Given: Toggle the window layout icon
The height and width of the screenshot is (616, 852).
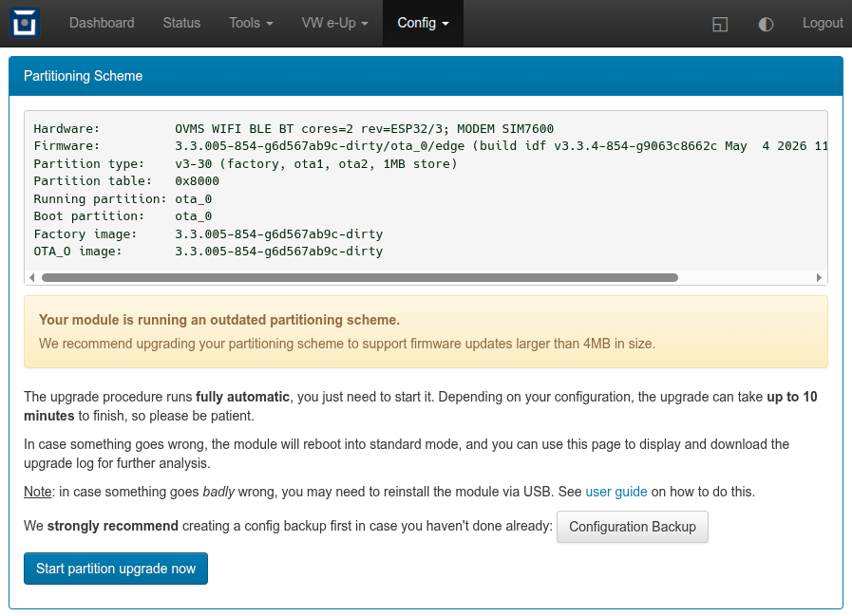Looking at the screenshot, I should click(720, 24).
